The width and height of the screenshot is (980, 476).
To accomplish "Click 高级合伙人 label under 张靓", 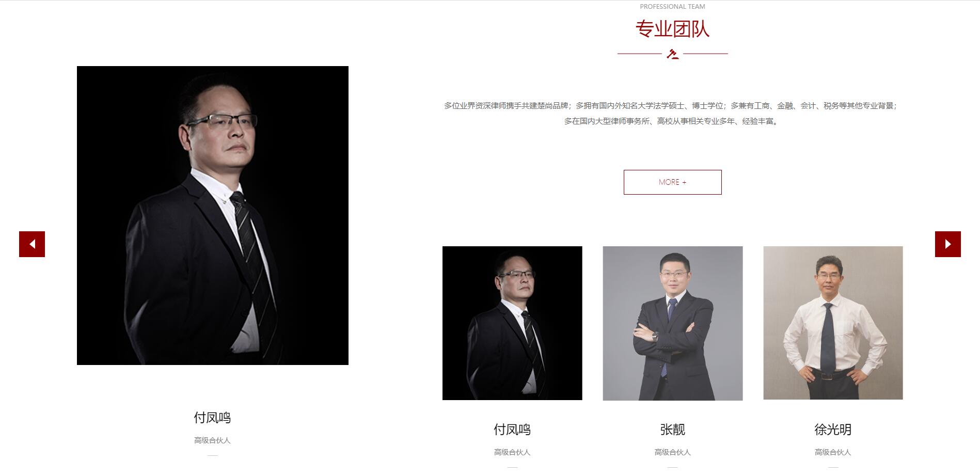I will (x=673, y=452).
